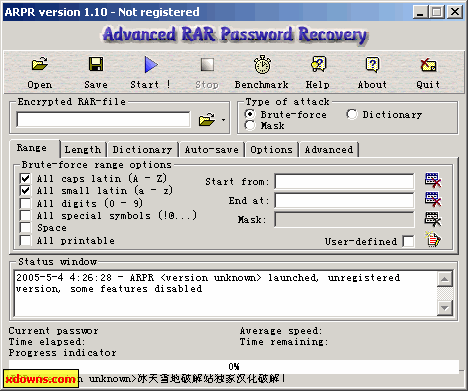Open the Auto-save tab

(x=212, y=150)
